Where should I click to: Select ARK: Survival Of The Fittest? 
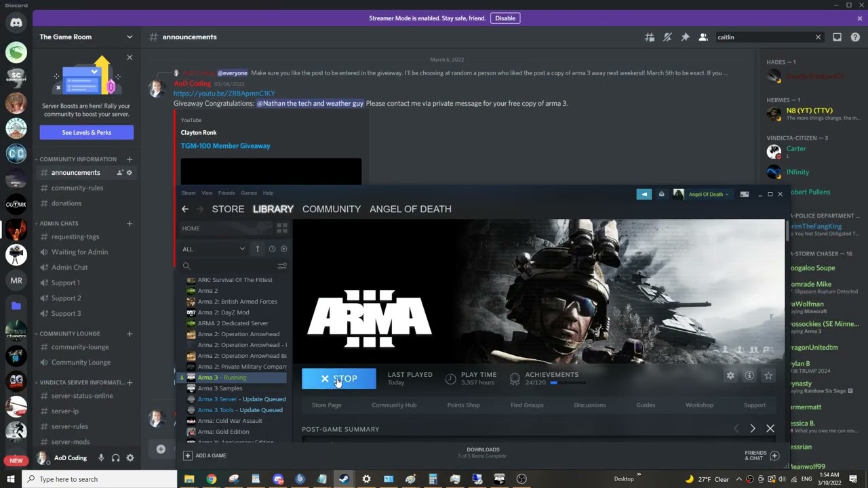[x=235, y=280]
